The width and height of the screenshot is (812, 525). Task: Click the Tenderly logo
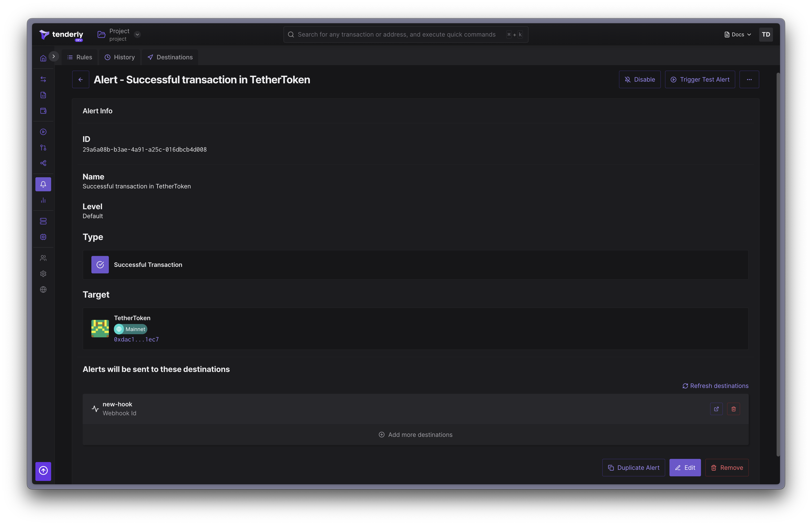click(61, 35)
